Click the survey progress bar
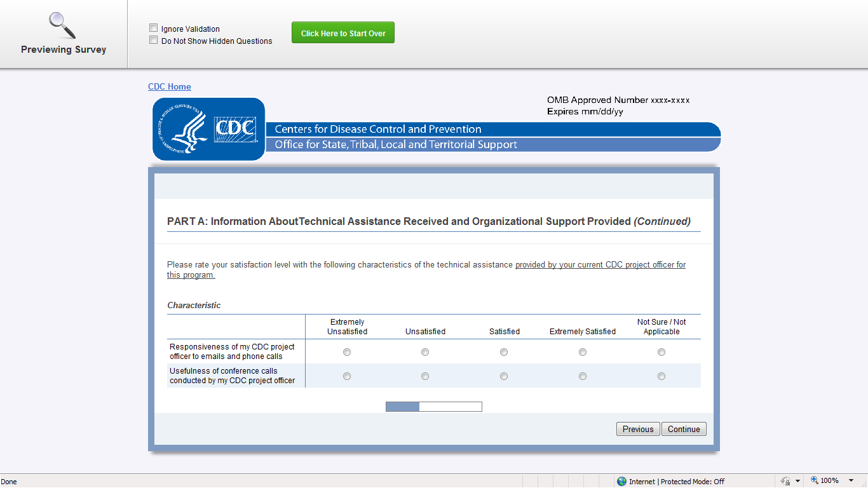868x488 pixels. [434, 407]
